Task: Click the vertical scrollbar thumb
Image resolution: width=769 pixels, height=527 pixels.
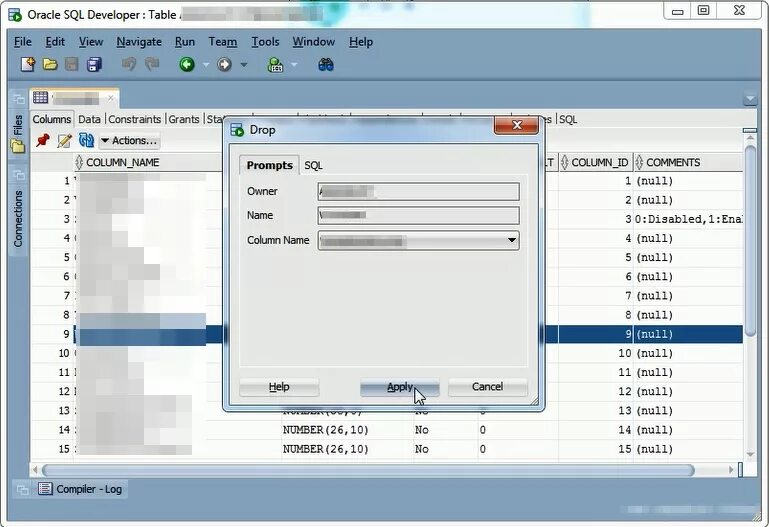Action: pos(750,240)
